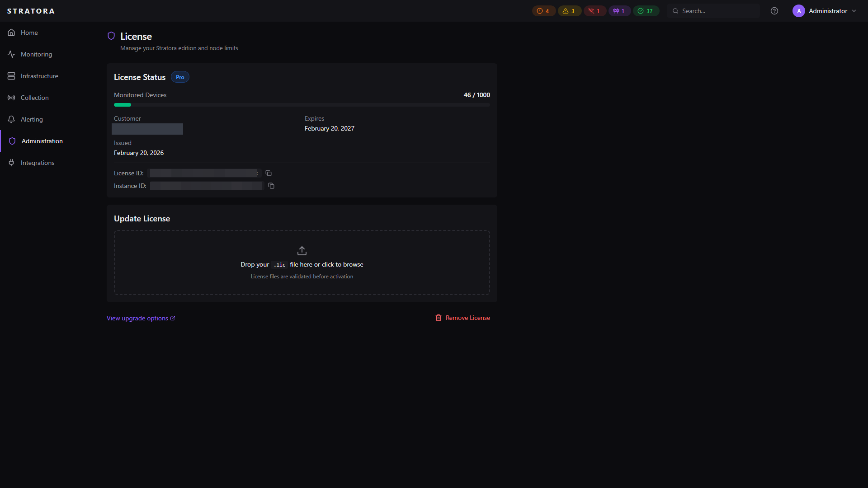Click the shield icon beside License heading
This screenshot has width=868, height=488.
click(x=111, y=36)
